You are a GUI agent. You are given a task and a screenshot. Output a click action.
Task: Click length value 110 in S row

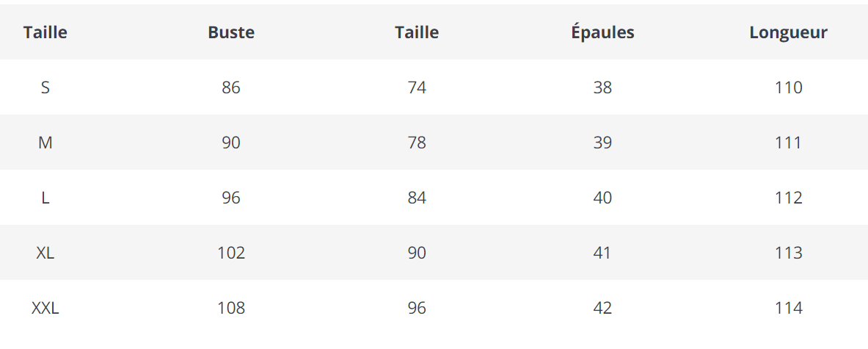[788, 87]
